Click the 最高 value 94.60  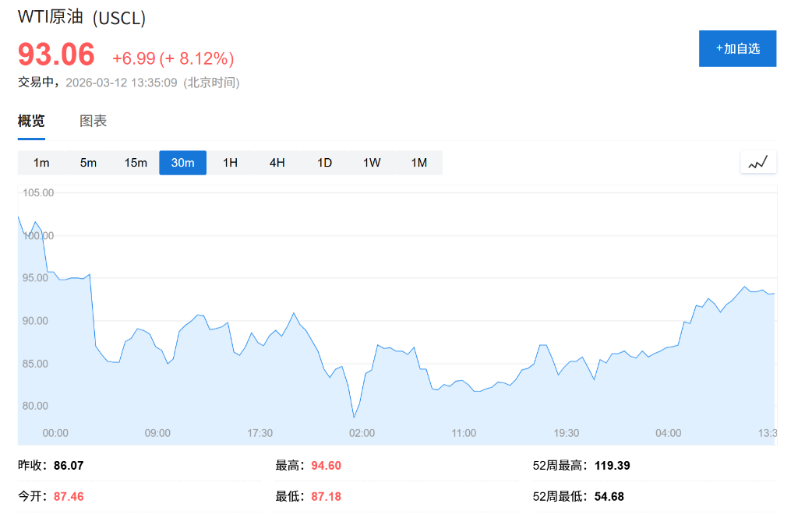(x=325, y=465)
